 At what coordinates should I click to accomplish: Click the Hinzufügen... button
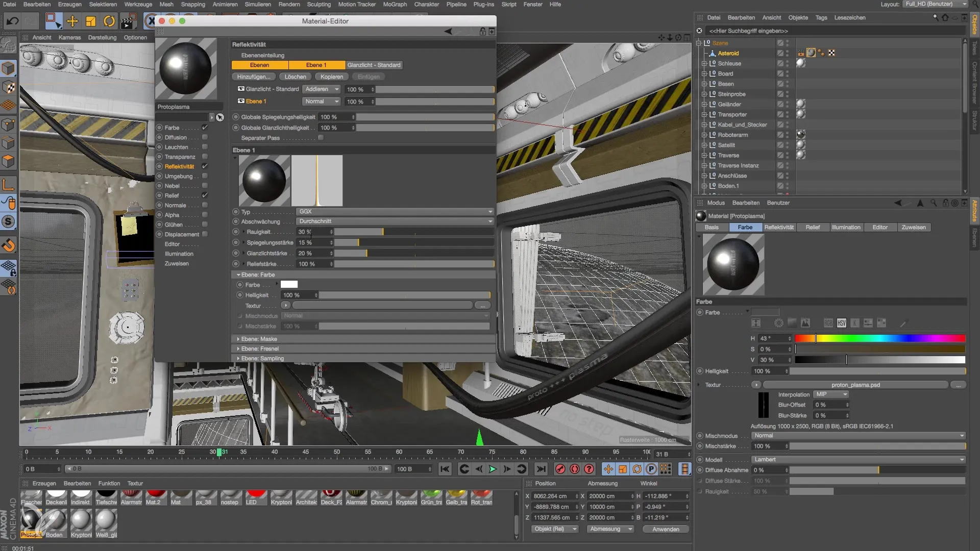253,77
